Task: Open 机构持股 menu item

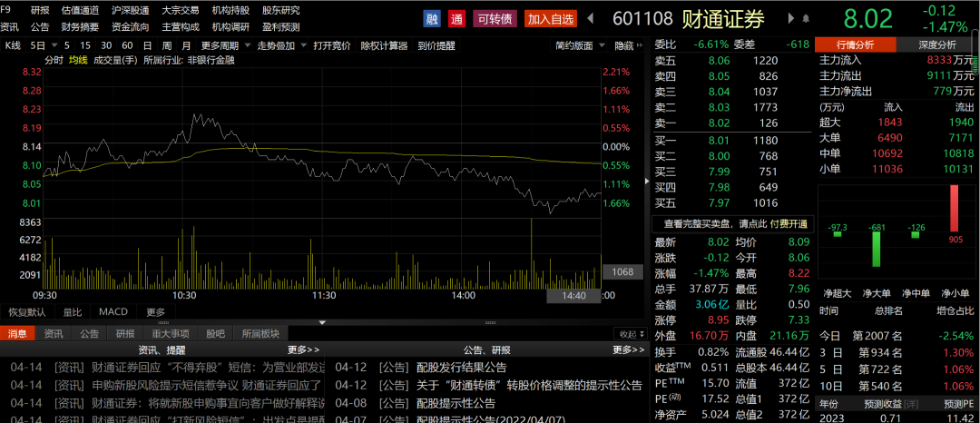Action: click(230, 11)
